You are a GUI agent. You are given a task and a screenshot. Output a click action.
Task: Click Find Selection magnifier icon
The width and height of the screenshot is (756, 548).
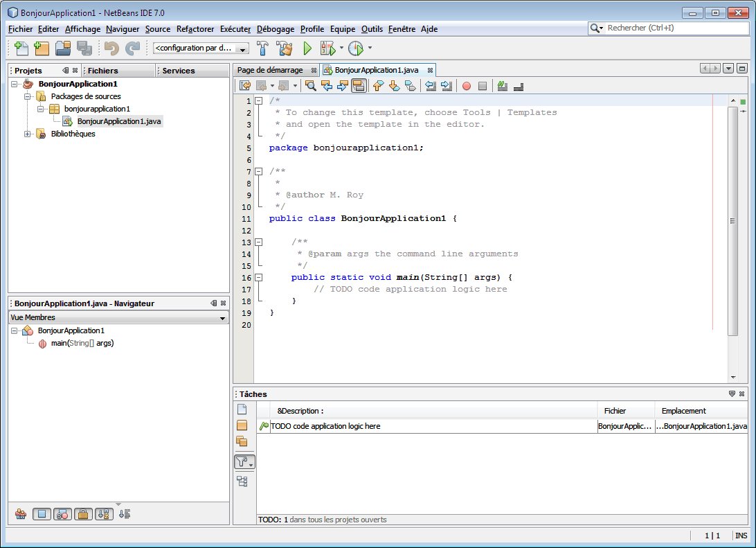(311, 86)
